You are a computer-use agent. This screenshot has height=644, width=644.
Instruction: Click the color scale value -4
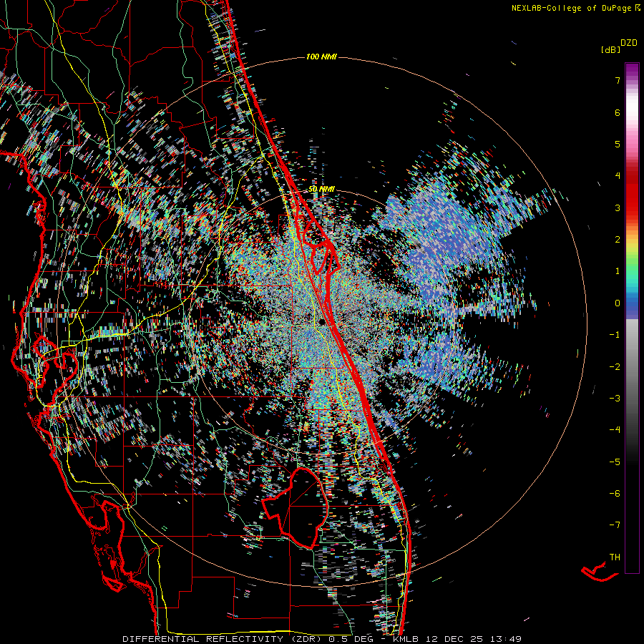tap(615, 429)
